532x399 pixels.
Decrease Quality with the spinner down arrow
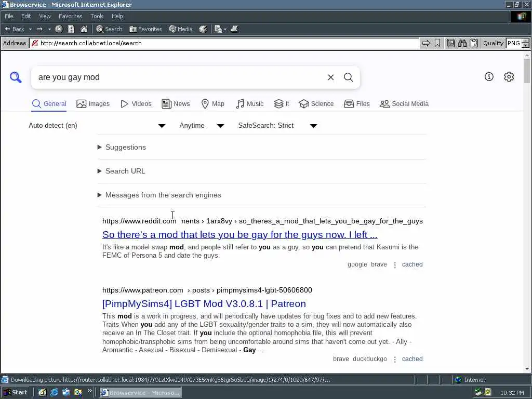(526, 46)
